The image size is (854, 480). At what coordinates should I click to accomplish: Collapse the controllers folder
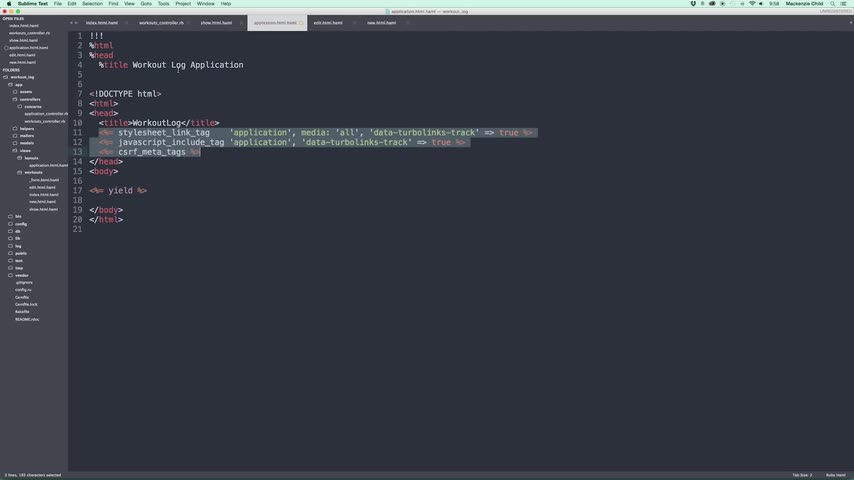point(30,99)
